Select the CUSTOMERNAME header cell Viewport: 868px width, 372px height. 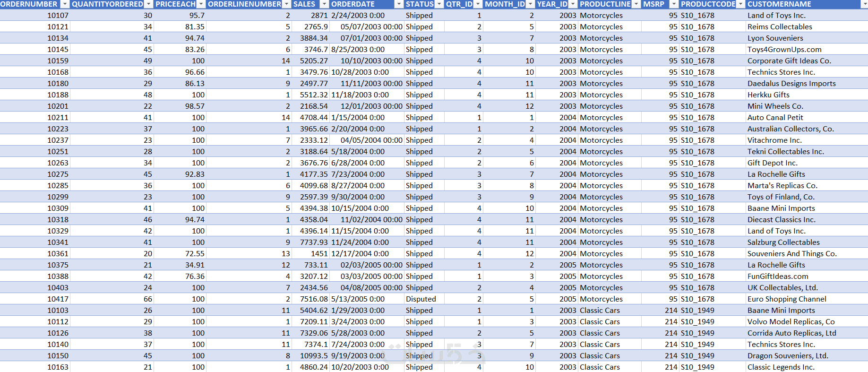[807, 4]
